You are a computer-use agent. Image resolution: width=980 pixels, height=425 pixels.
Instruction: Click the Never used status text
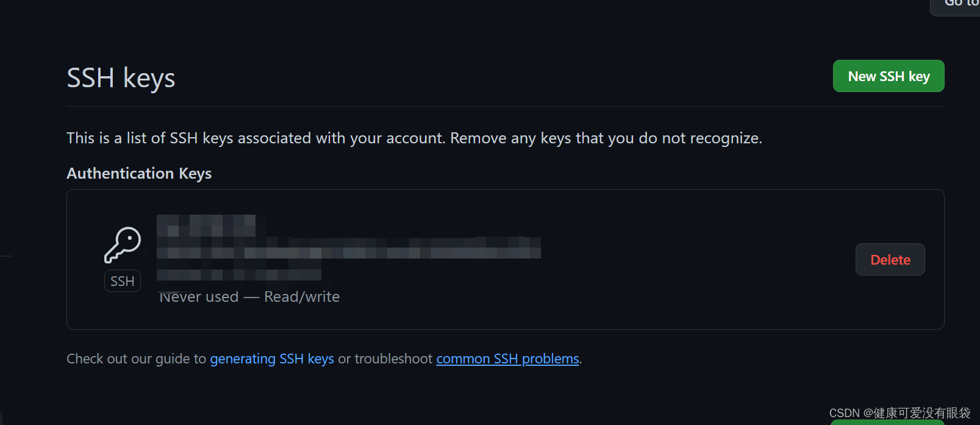tap(199, 297)
